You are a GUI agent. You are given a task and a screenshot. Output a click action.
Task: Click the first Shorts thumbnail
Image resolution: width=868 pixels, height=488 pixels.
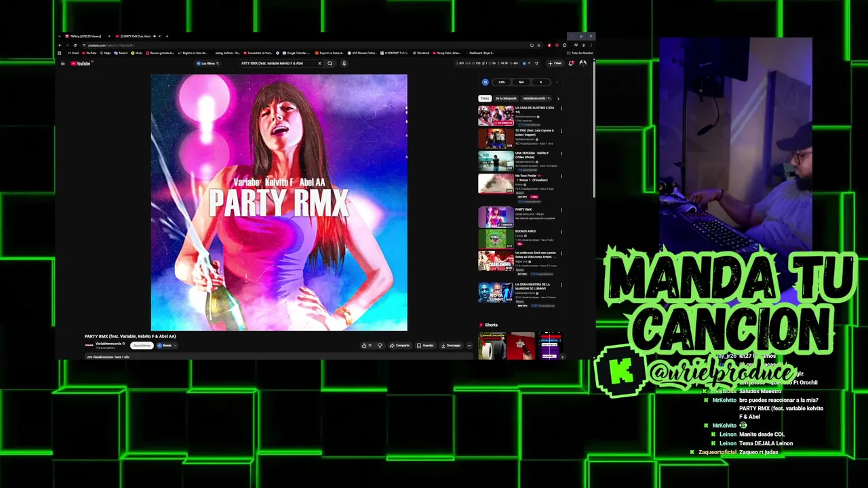click(x=492, y=346)
